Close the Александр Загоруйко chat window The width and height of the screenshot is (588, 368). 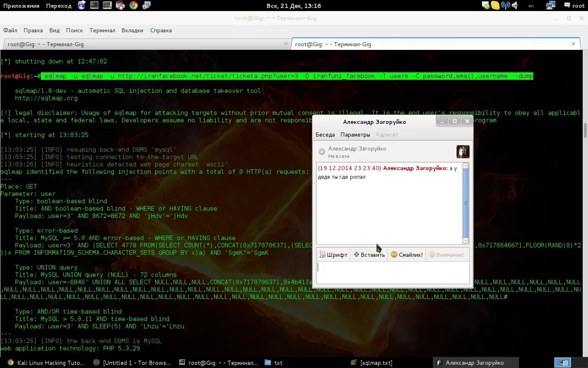[467, 121]
